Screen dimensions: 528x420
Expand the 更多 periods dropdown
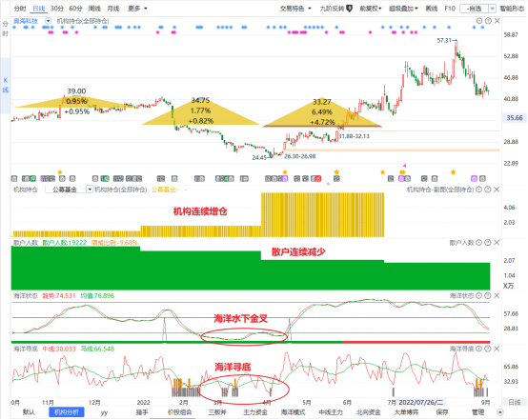click(137, 9)
